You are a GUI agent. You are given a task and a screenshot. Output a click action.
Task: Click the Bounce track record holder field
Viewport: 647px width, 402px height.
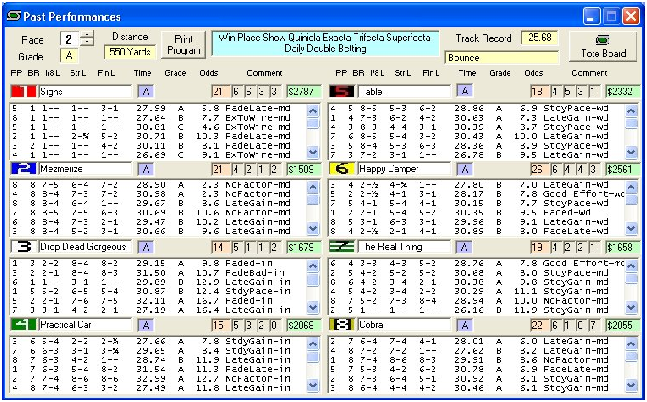pos(502,57)
